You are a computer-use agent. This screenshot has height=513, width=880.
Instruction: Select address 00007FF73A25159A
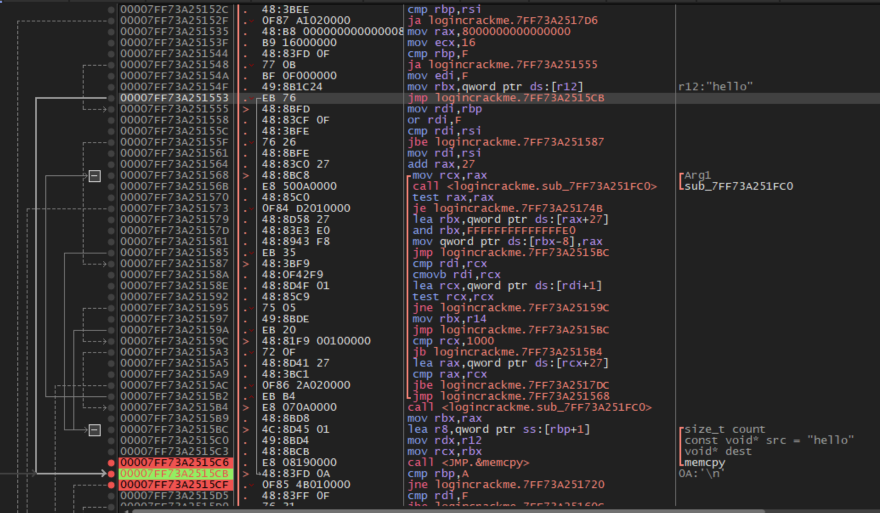[x=175, y=330]
